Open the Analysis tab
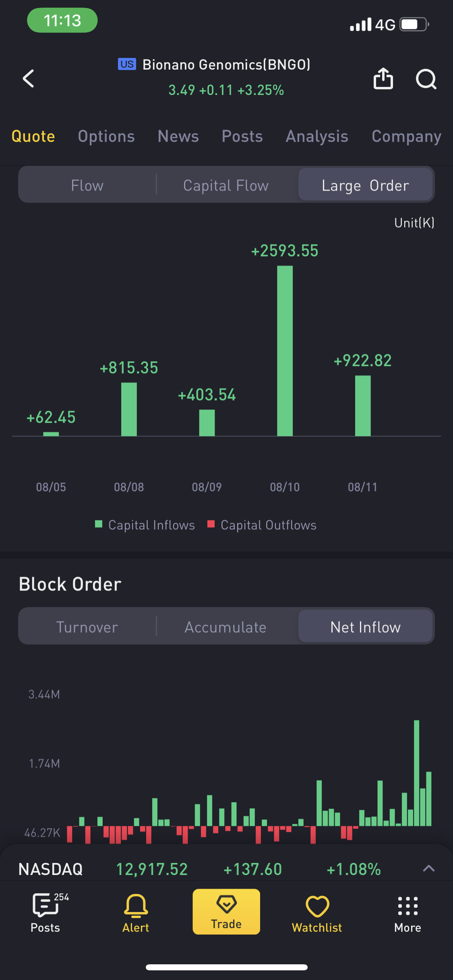Screen dimensions: 453x980 pos(317,136)
